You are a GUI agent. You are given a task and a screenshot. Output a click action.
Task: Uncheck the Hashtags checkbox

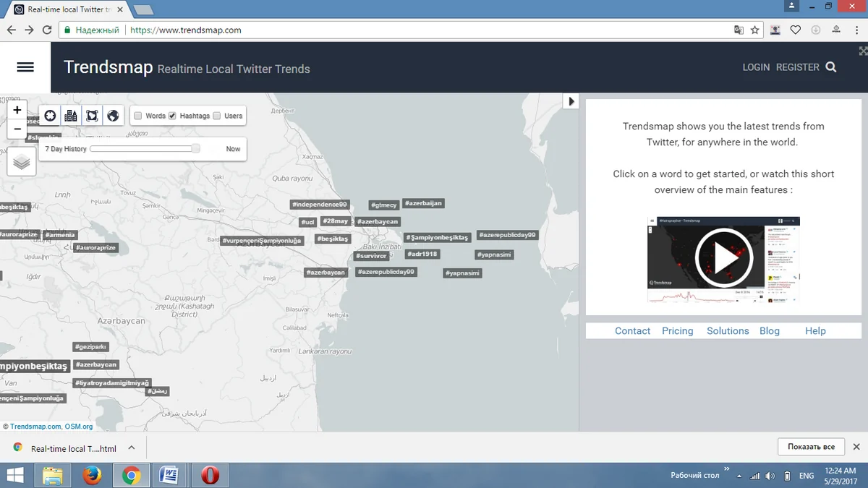pyautogui.click(x=172, y=116)
